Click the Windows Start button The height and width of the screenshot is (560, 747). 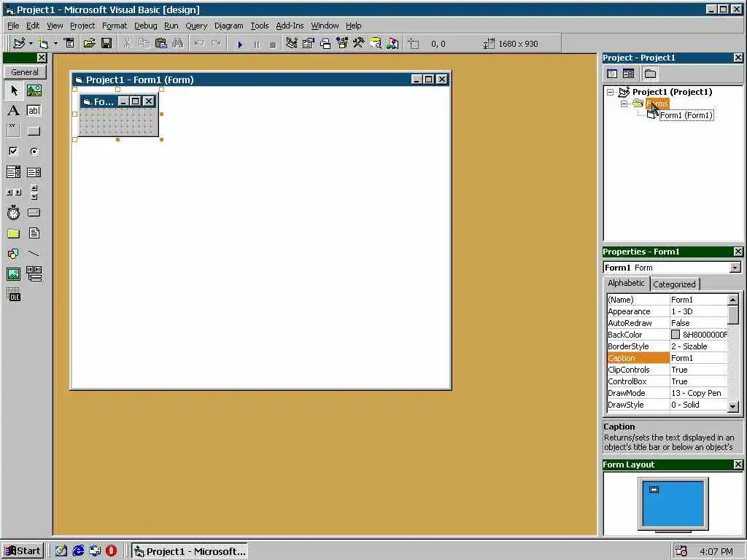pyautogui.click(x=23, y=551)
